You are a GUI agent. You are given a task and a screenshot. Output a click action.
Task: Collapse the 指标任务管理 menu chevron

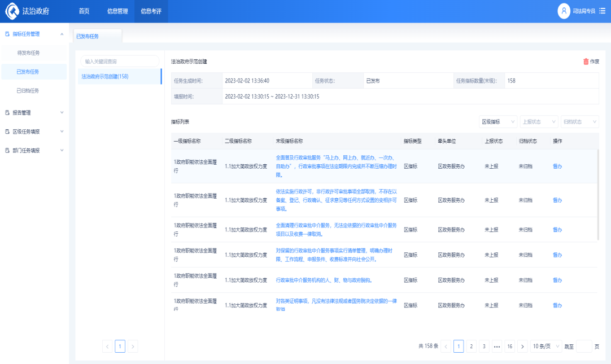coord(62,34)
